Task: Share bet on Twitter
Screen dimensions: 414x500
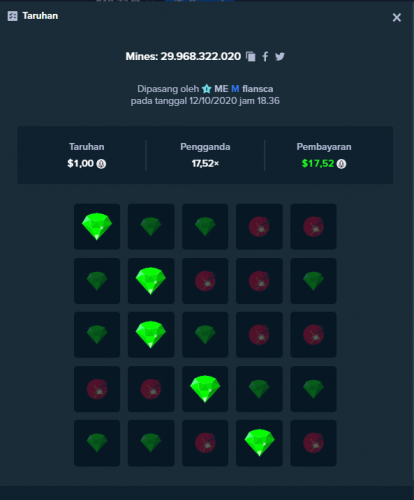Action: pyautogui.click(x=280, y=57)
